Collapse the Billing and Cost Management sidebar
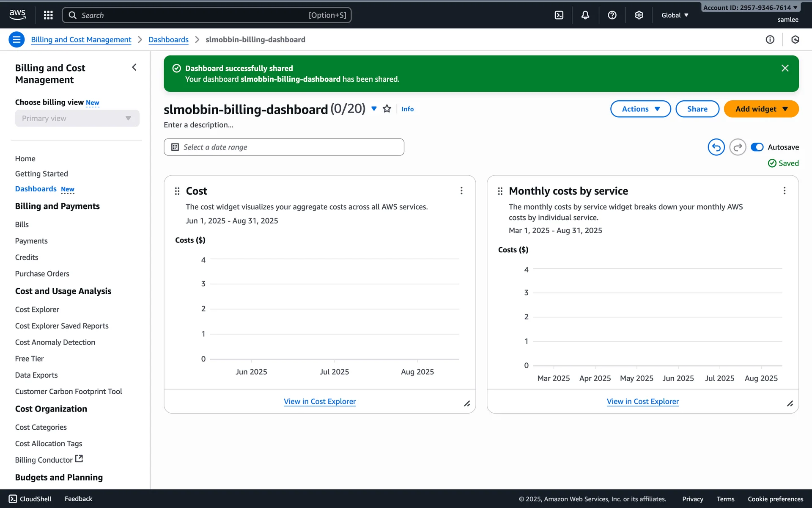The image size is (812, 508). point(134,67)
